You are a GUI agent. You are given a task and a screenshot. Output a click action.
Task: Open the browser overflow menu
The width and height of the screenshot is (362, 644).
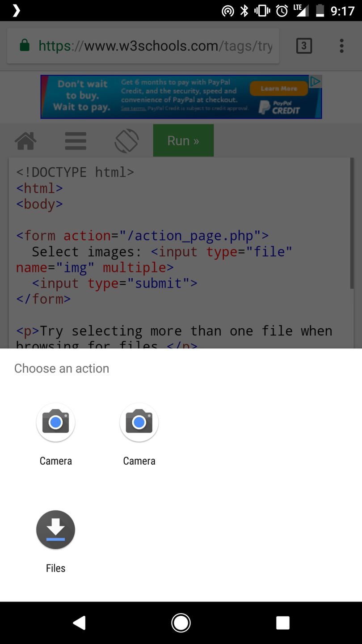[x=341, y=46]
